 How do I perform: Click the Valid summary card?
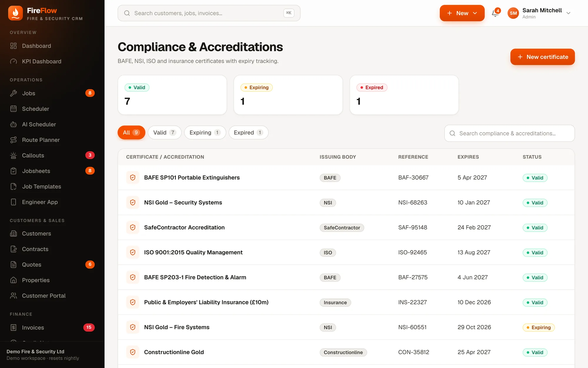click(x=172, y=95)
